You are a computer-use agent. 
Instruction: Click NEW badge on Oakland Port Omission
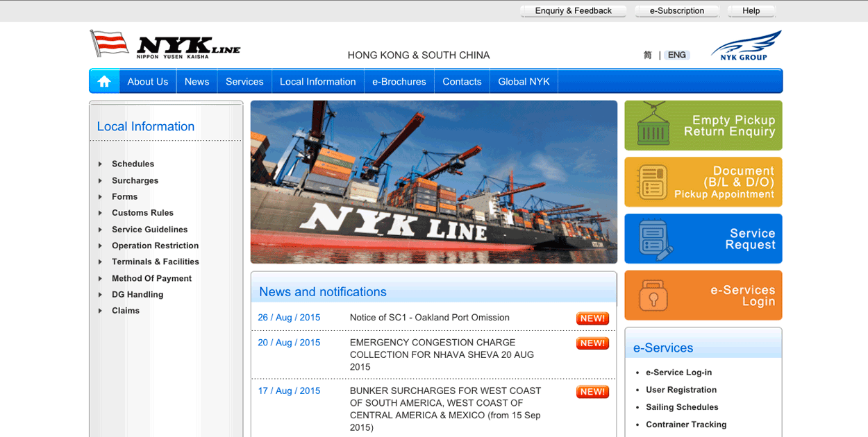point(592,318)
